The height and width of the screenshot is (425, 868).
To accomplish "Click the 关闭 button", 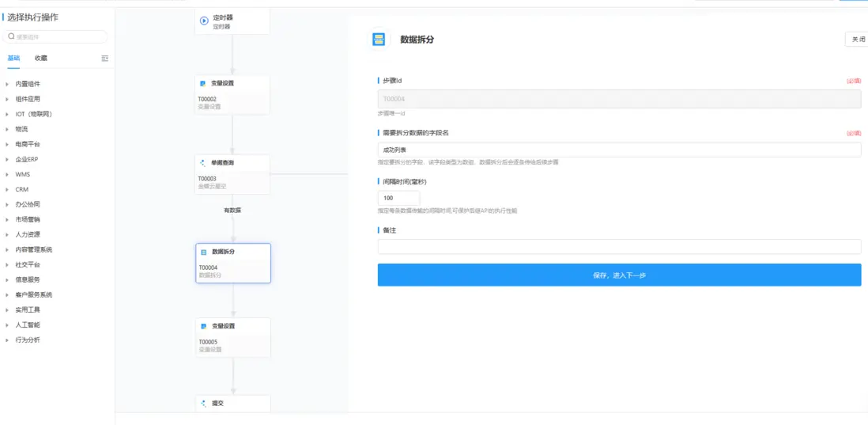I will tap(857, 40).
